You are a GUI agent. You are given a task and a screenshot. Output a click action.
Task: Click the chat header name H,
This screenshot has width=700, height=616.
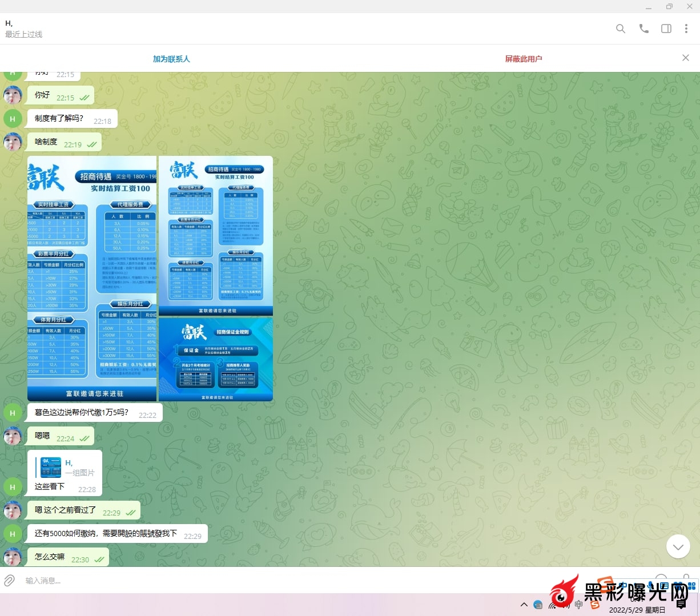coord(9,23)
